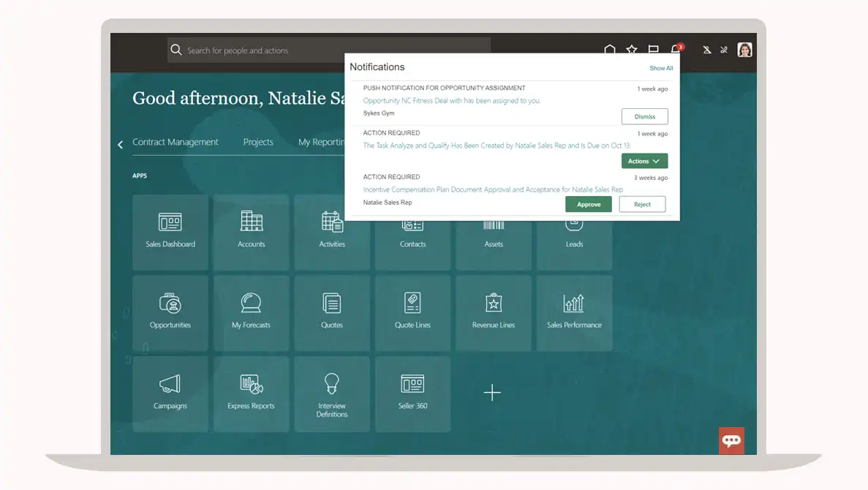
Task: Launch the Opportunities app
Action: click(x=170, y=312)
